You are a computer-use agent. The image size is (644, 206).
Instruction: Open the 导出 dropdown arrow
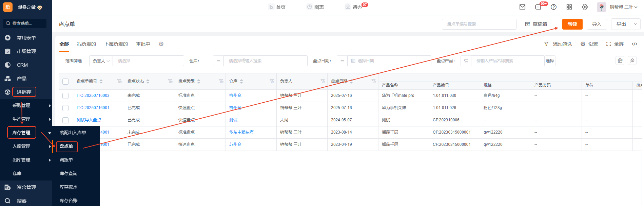635,24
